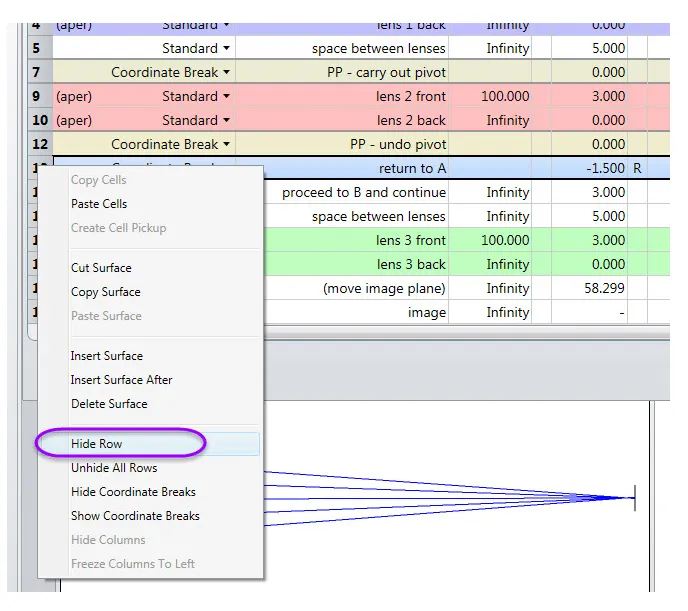Click Hide Coordinate Breaks menu entry

133,492
